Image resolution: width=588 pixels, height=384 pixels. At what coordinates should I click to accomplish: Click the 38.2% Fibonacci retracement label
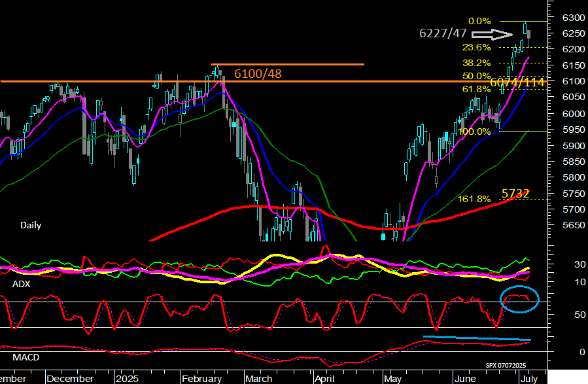tap(476, 63)
